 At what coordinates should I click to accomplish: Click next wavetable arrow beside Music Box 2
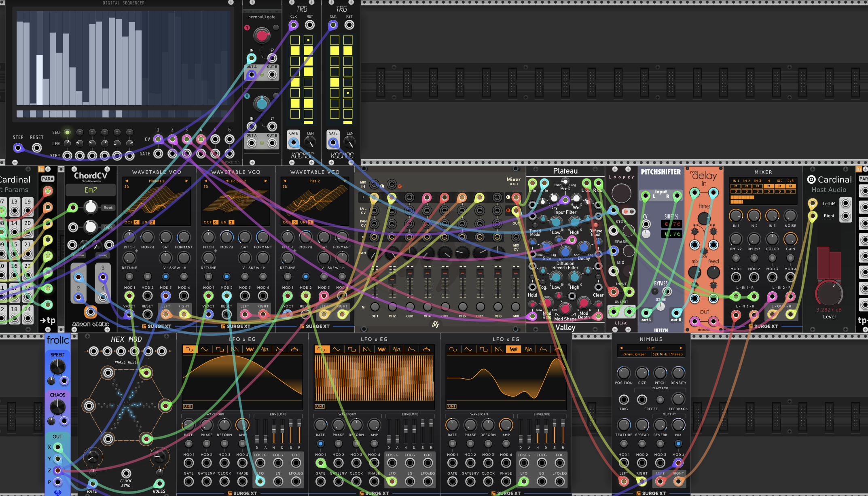266,181
